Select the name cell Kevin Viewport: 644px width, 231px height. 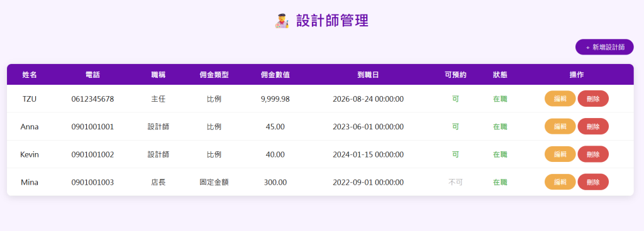(x=30, y=154)
